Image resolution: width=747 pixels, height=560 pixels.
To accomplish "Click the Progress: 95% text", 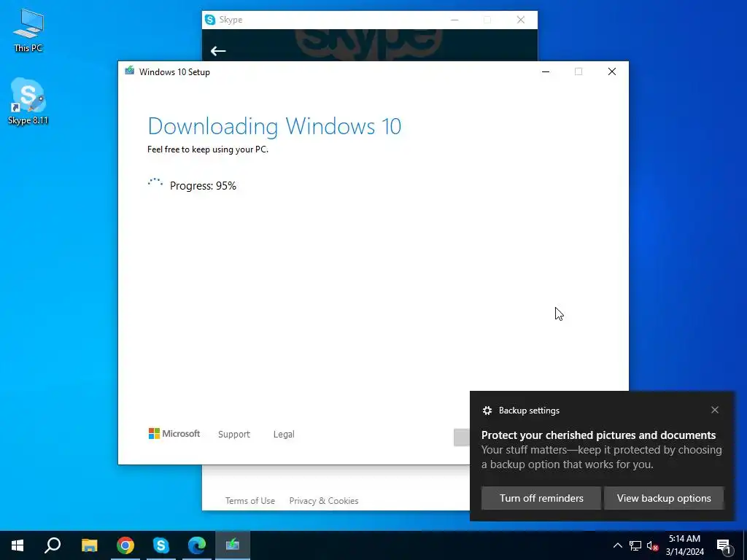I will (x=203, y=186).
